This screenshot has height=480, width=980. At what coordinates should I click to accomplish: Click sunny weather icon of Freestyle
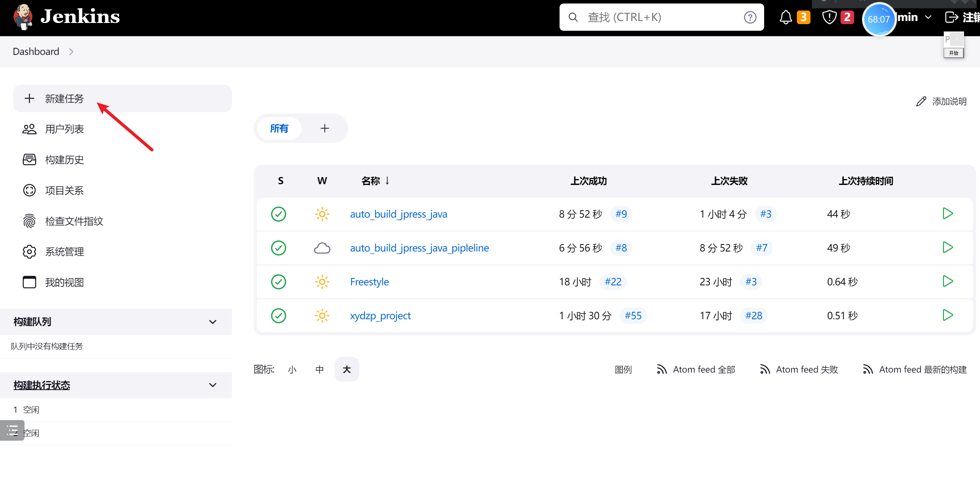point(322,282)
